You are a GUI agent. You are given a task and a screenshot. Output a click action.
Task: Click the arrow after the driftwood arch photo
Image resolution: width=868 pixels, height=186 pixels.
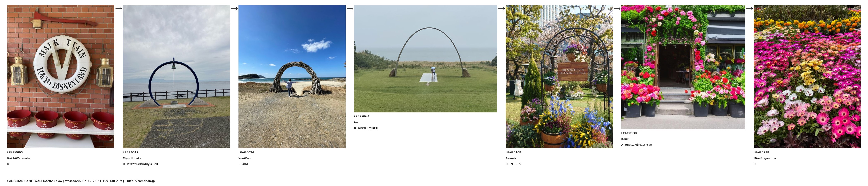pyautogui.click(x=350, y=8)
